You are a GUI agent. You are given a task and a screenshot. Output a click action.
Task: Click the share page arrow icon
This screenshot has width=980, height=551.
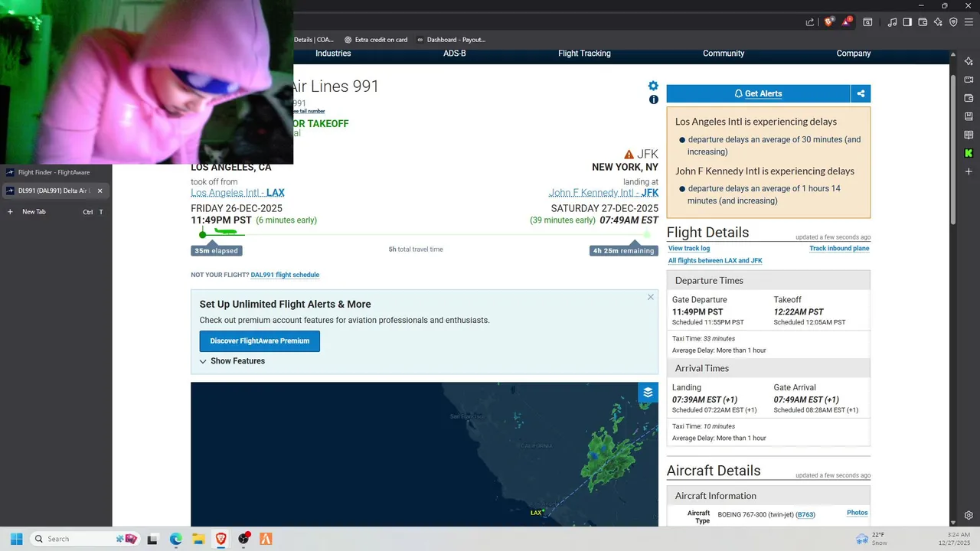coord(810,22)
